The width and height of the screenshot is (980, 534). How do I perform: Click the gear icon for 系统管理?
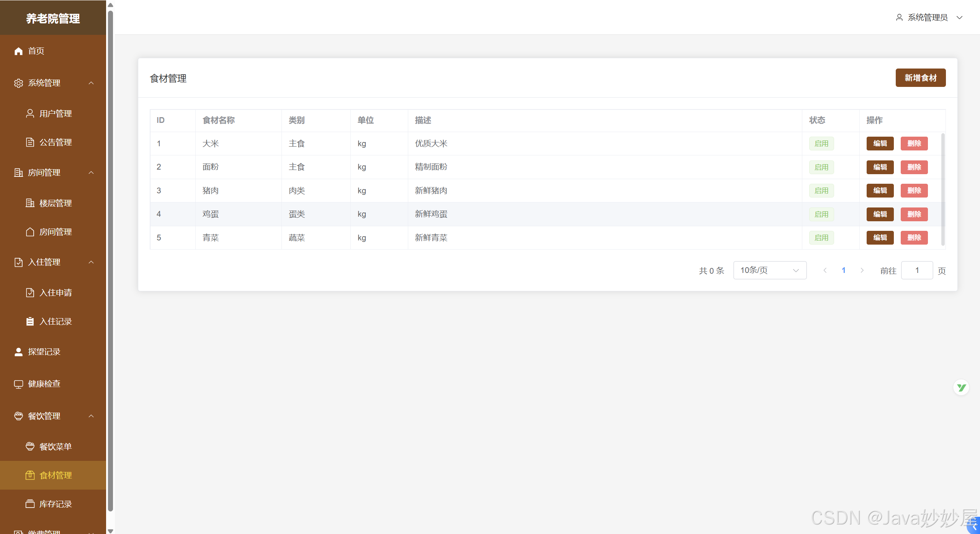18,83
